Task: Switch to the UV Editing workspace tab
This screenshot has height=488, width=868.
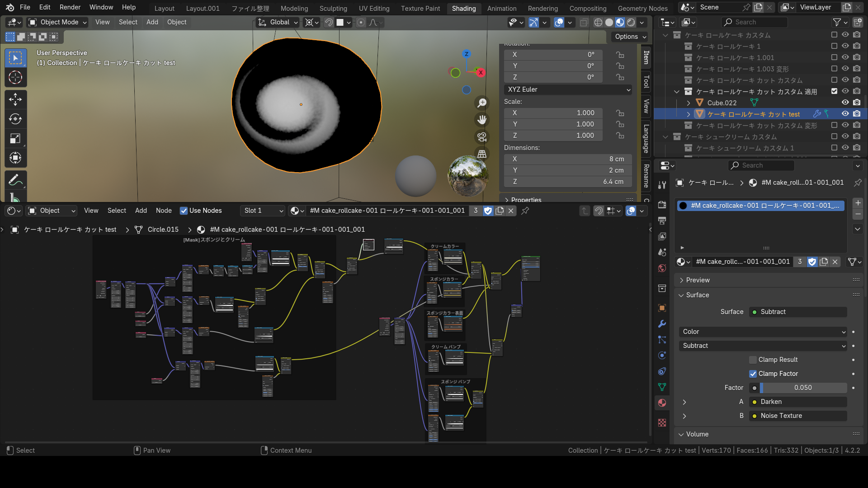Action: click(x=374, y=8)
